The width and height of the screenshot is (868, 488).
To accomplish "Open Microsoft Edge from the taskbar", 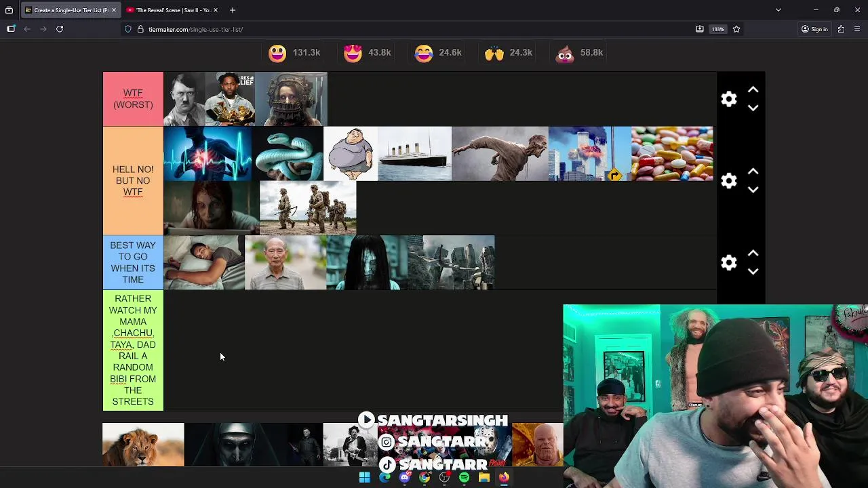I will (384, 477).
